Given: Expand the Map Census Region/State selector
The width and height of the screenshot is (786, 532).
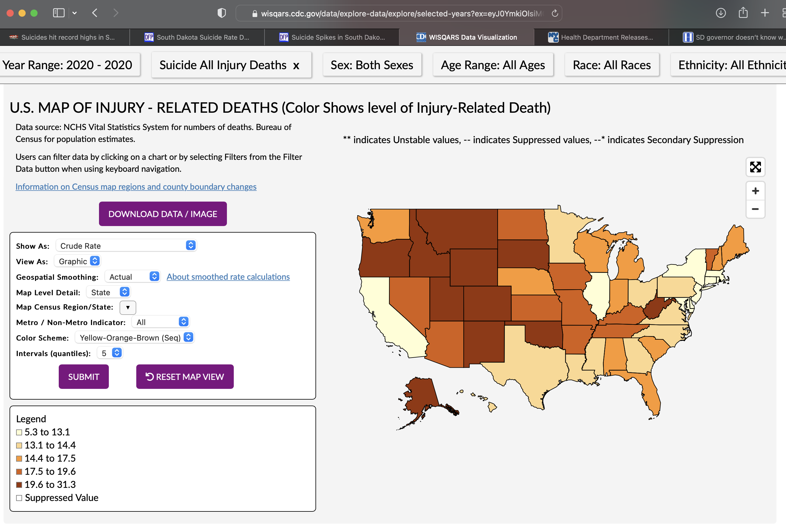Looking at the screenshot, I should coord(128,307).
